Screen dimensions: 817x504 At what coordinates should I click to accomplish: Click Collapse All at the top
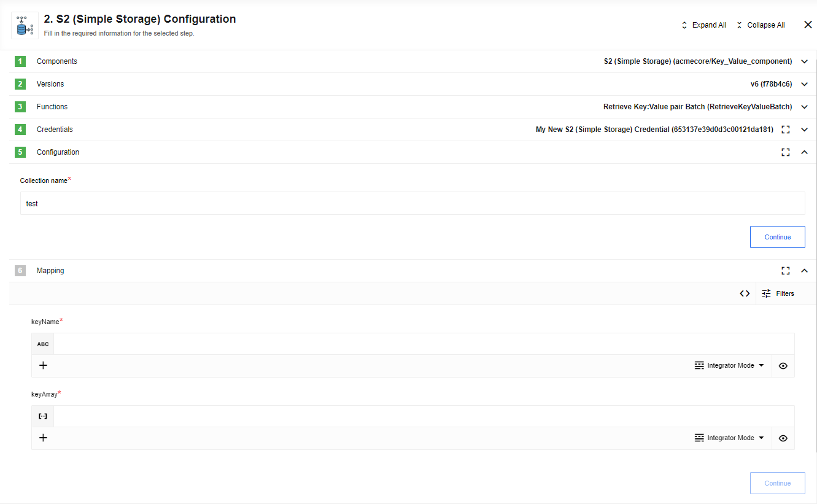[x=761, y=25]
